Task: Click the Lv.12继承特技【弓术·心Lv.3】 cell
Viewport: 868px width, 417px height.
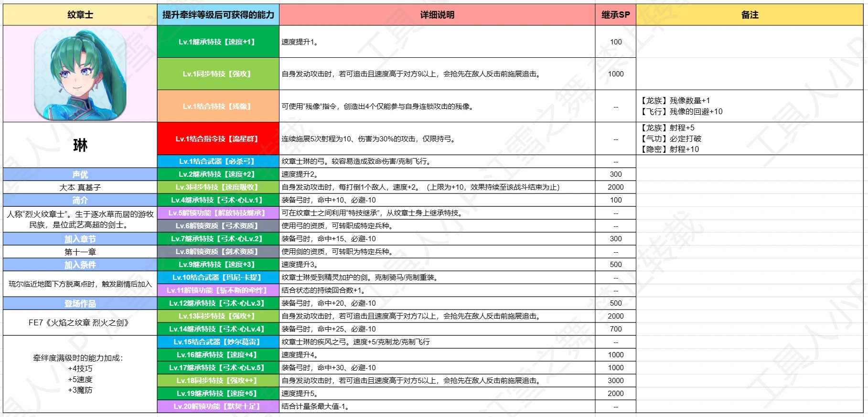Action: coord(218,303)
